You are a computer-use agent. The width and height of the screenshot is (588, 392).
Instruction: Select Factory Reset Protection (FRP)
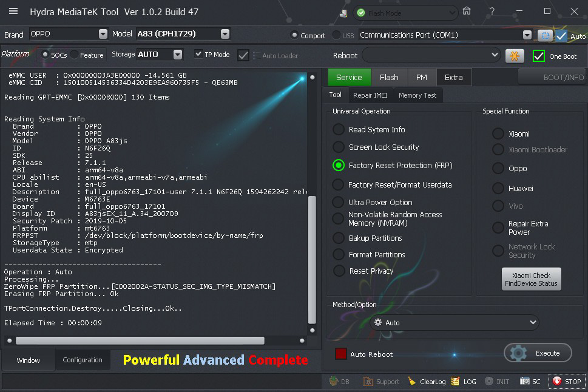point(338,165)
